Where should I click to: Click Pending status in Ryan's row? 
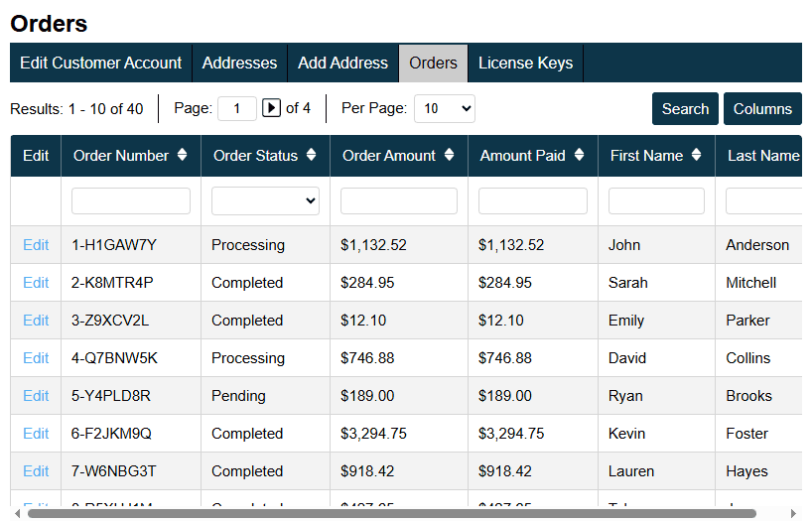(x=238, y=396)
